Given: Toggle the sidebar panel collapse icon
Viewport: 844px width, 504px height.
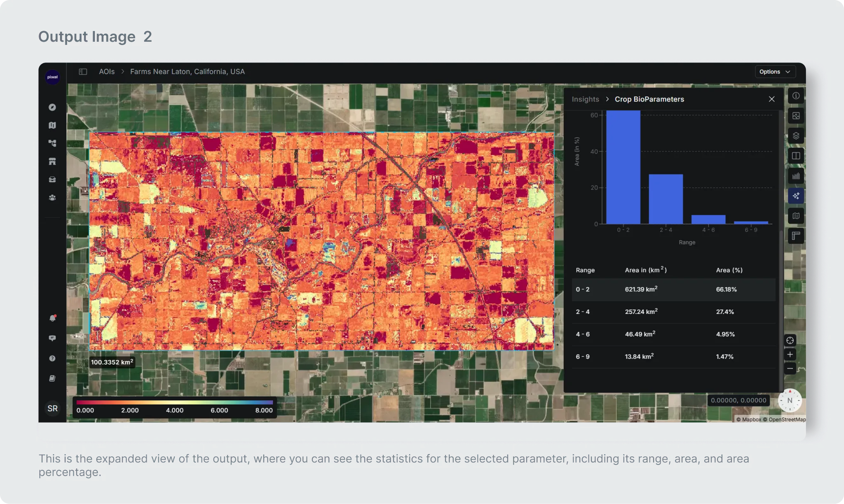Looking at the screenshot, I should [83, 72].
